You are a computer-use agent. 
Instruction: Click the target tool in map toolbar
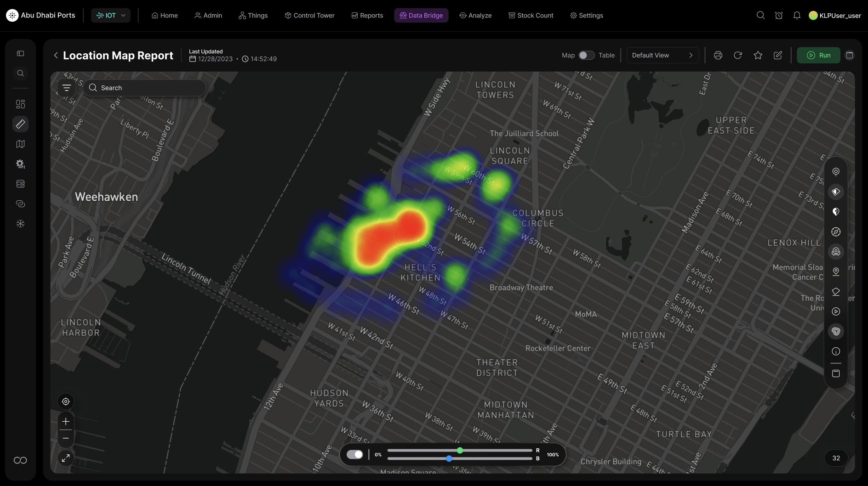[836, 171]
